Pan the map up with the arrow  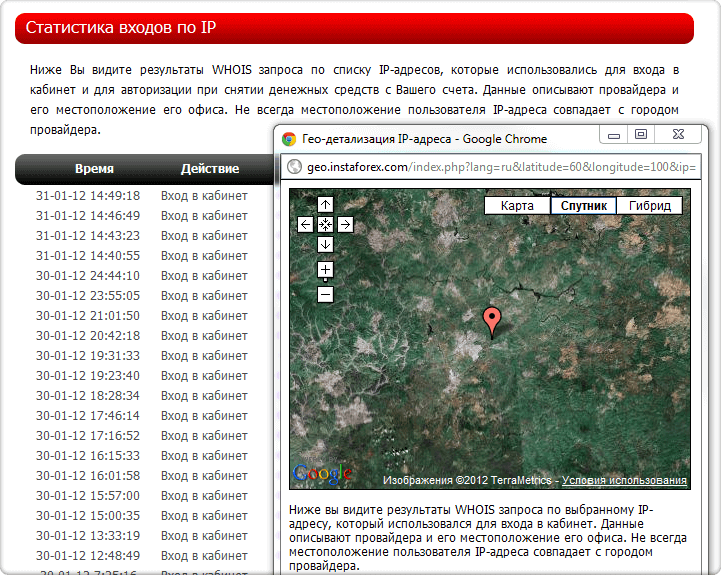click(x=325, y=204)
